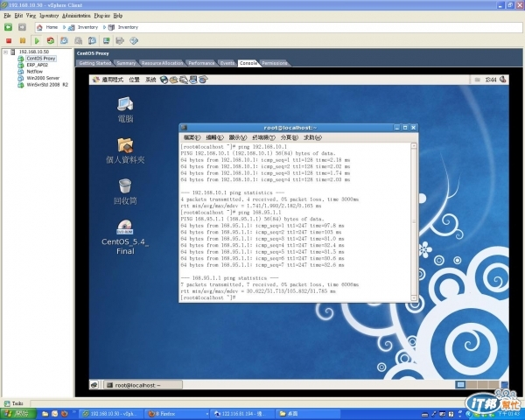525x420 pixels.
Task: Switch to Firefox taskbar button
Action: (178, 414)
